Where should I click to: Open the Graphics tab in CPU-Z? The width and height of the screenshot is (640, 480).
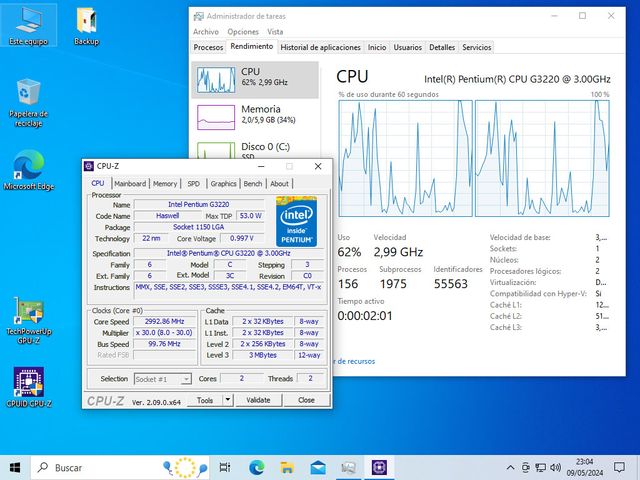(x=223, y=184)
